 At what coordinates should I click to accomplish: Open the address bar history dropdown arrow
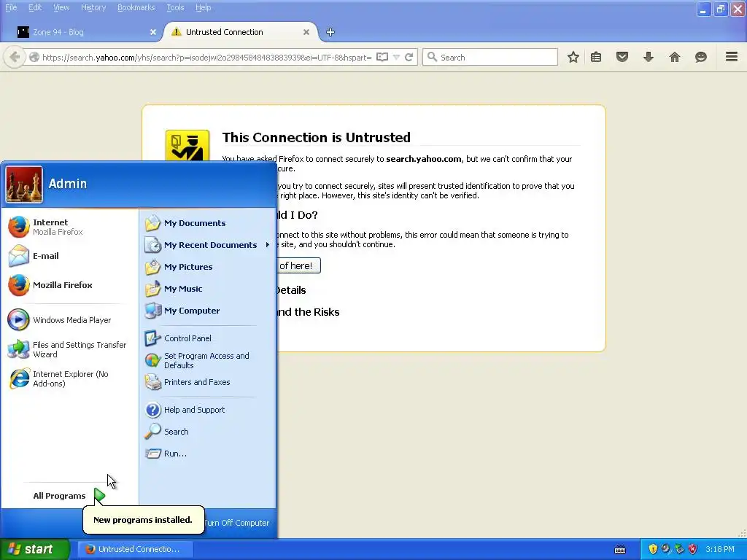tap(396, 57)
